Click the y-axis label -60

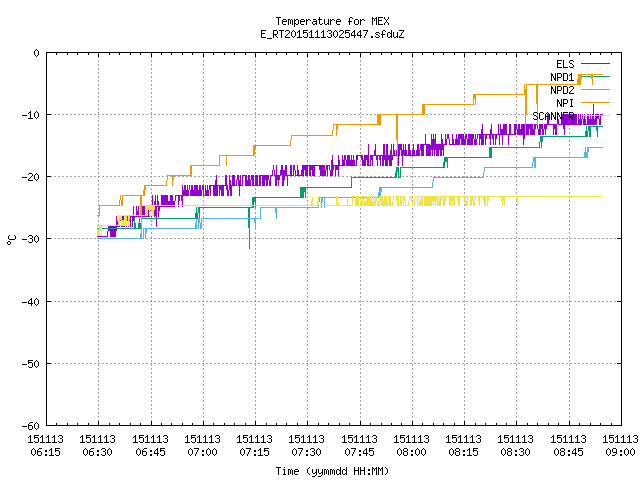point(31,426)
